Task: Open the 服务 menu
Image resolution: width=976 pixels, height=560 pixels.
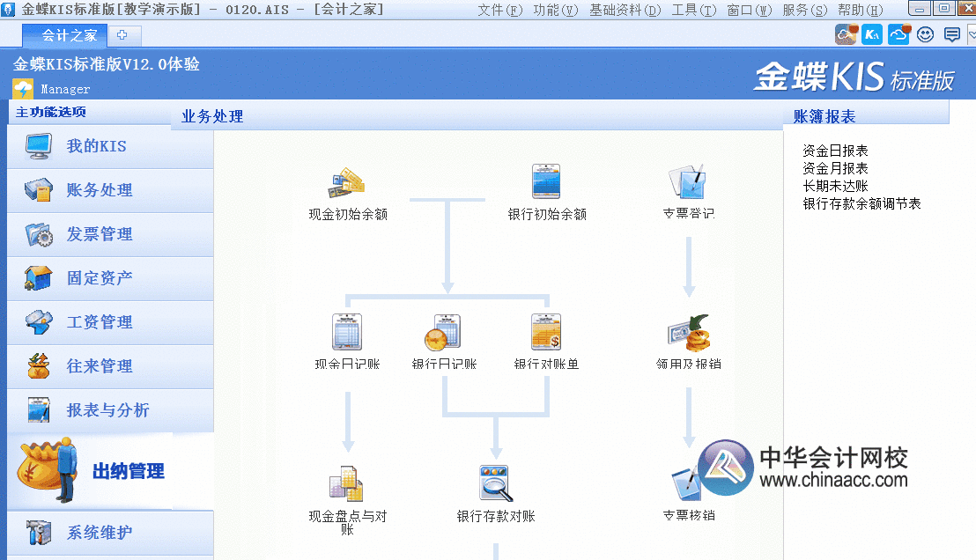Action: [803, 11]
